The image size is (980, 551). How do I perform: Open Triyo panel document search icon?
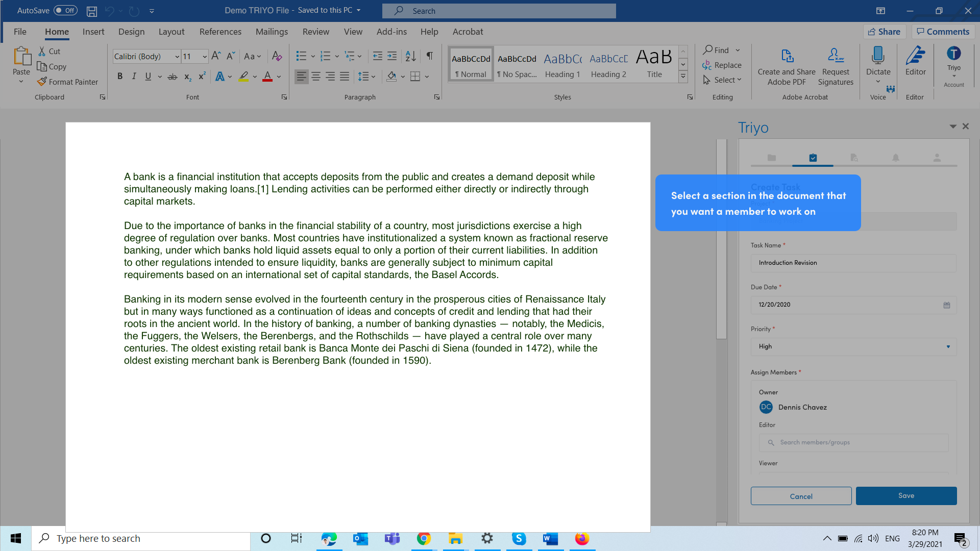854,158
